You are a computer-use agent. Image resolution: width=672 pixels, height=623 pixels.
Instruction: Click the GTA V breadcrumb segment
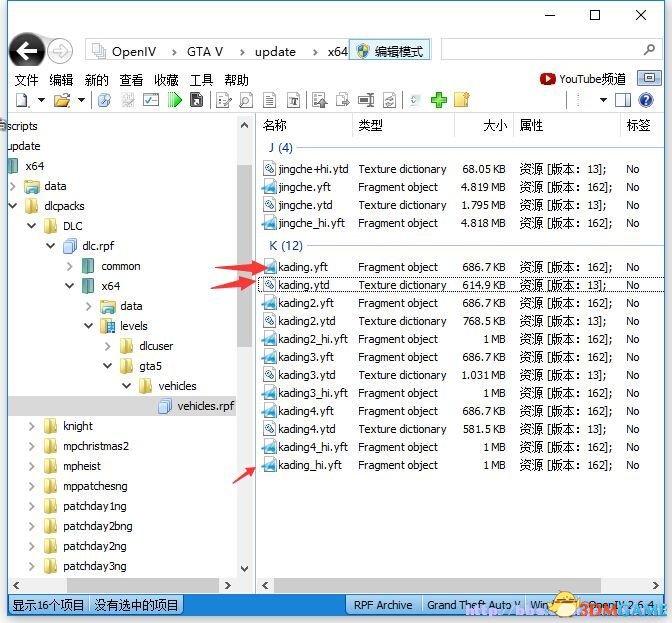[x=205, y=52]
